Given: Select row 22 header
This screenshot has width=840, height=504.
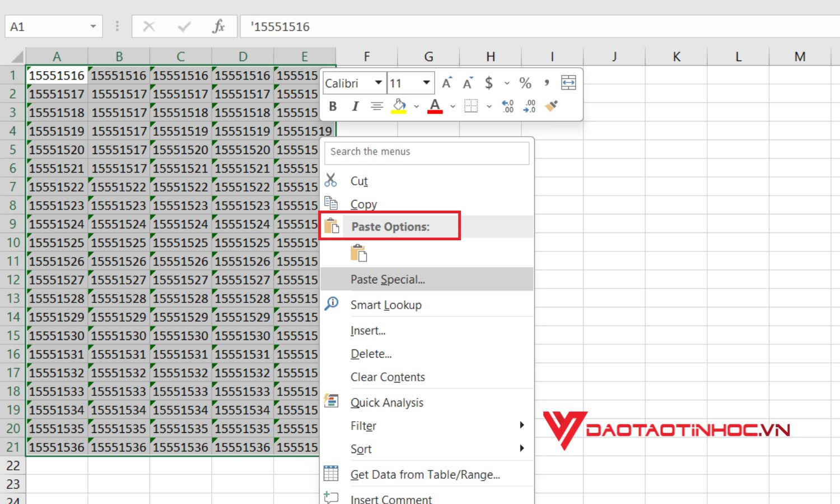Looking at the screenshot, I should [x=13, y=465].
